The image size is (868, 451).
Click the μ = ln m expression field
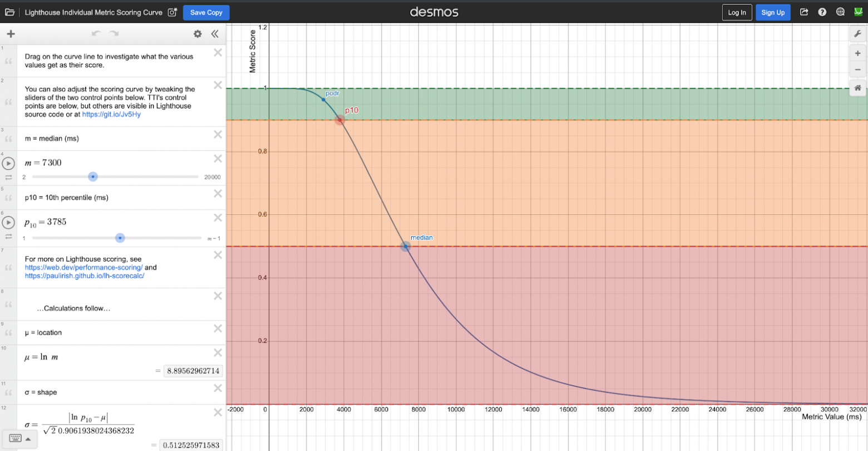41,357
